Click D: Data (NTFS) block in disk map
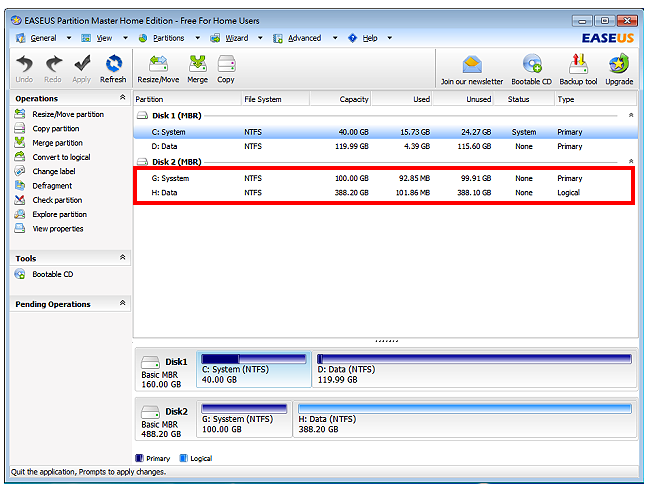This screenshot has width=650, height=490. tap(474, 369)
